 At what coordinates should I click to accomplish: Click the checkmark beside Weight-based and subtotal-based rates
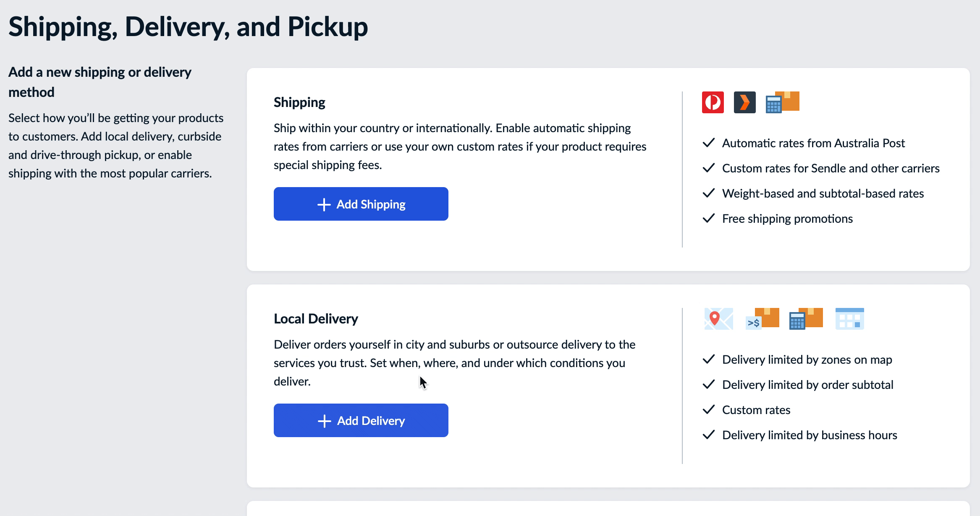click(709, 193)
